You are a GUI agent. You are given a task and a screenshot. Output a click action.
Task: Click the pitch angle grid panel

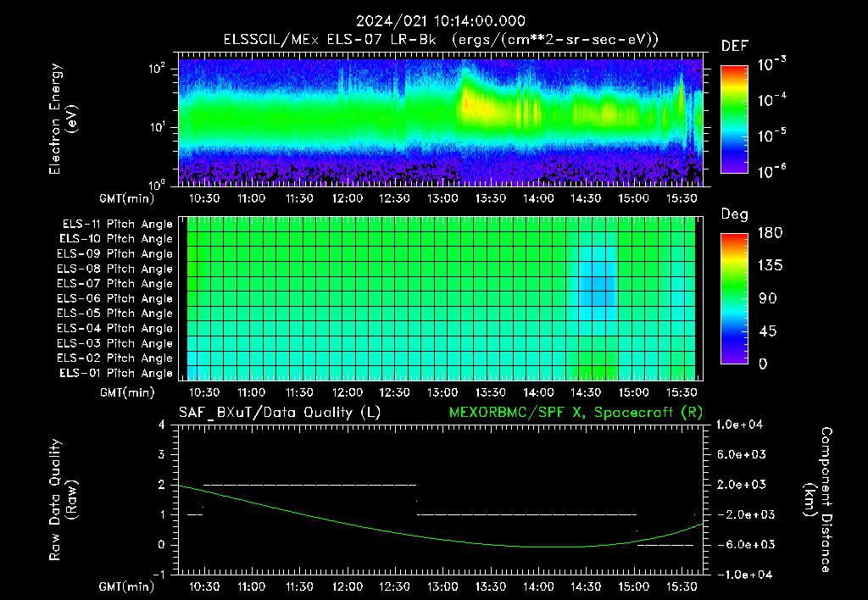click(441, 299)
